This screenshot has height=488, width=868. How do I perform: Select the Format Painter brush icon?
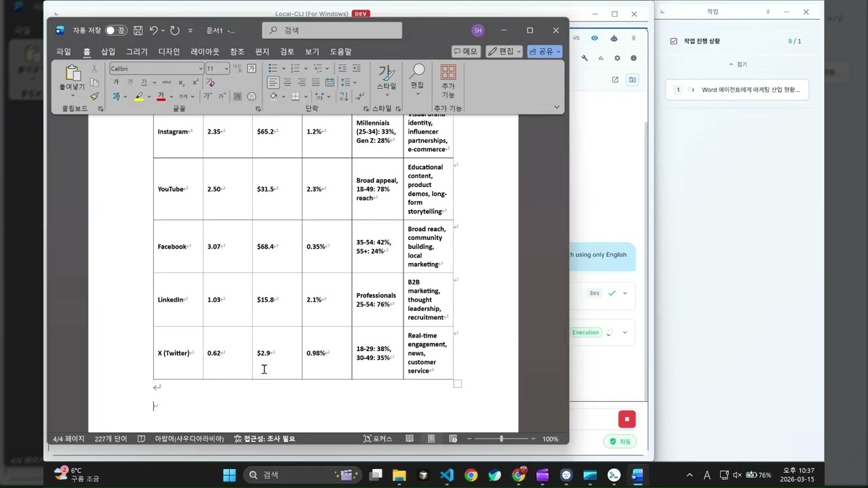click(x=94, y=96)
